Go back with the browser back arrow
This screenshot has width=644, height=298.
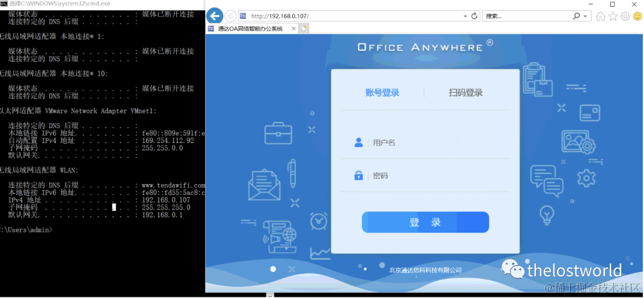click(215, 16)
